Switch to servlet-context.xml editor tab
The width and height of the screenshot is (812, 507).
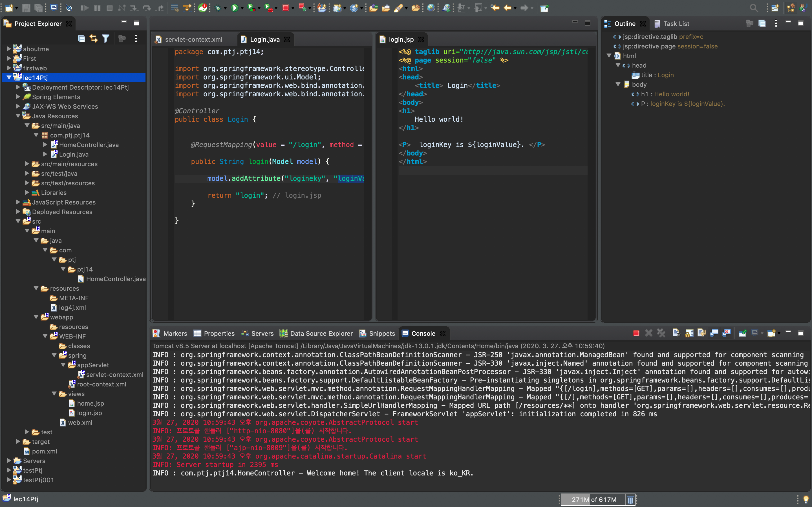point(193,39)
